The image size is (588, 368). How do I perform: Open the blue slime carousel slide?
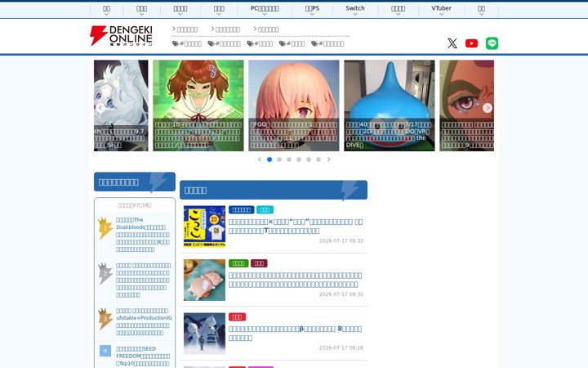(x=390, y=105)
